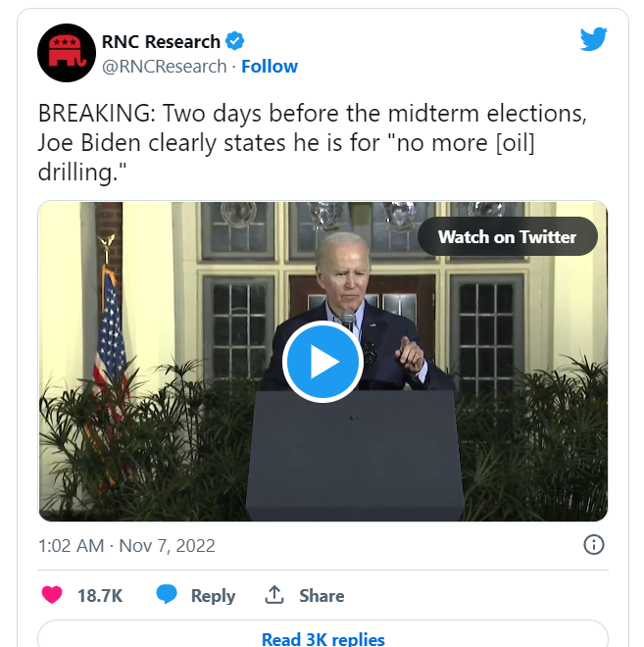Open the tweet info circle icon
Screen dimensions: 644x647
pyautogui.click(x=594, y=545)
